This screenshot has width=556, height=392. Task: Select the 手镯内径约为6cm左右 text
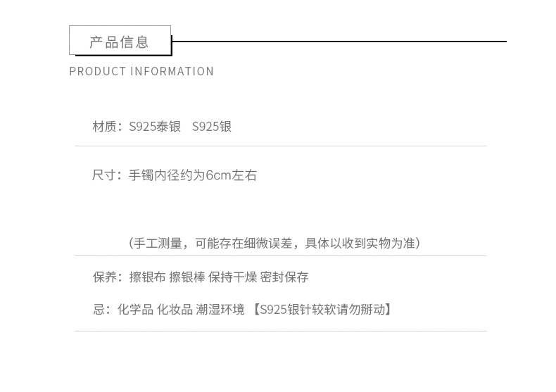pos(193,175)
